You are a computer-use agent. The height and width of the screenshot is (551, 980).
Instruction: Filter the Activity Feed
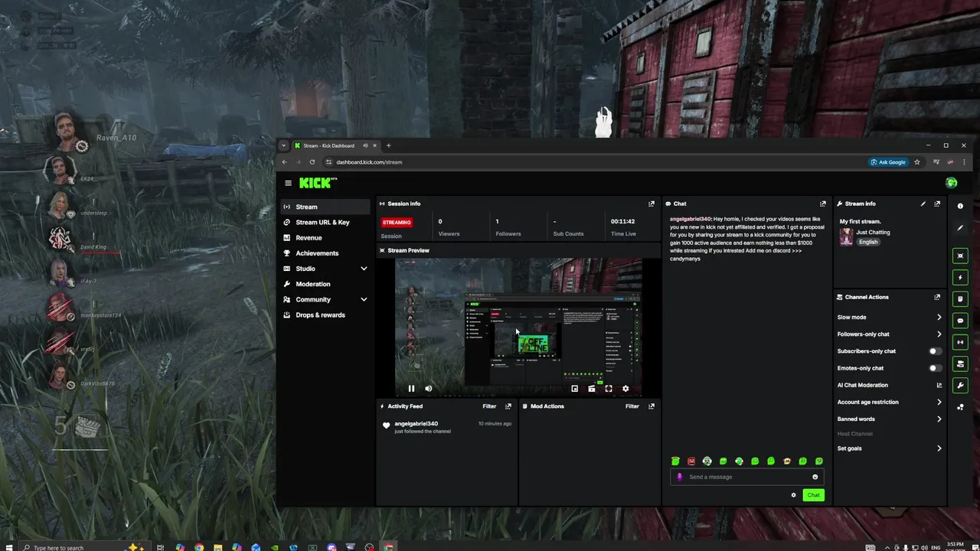489,406
